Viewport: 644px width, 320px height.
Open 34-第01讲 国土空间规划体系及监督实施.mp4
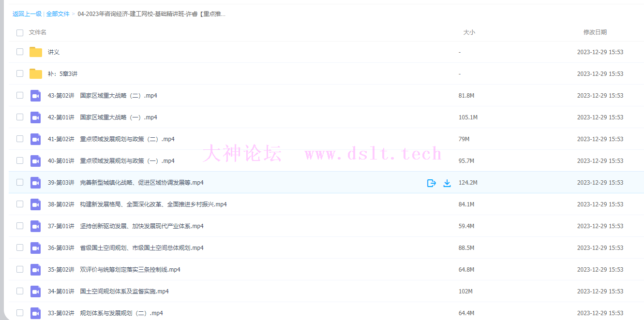pyautogui.click(x=108, y=291)
